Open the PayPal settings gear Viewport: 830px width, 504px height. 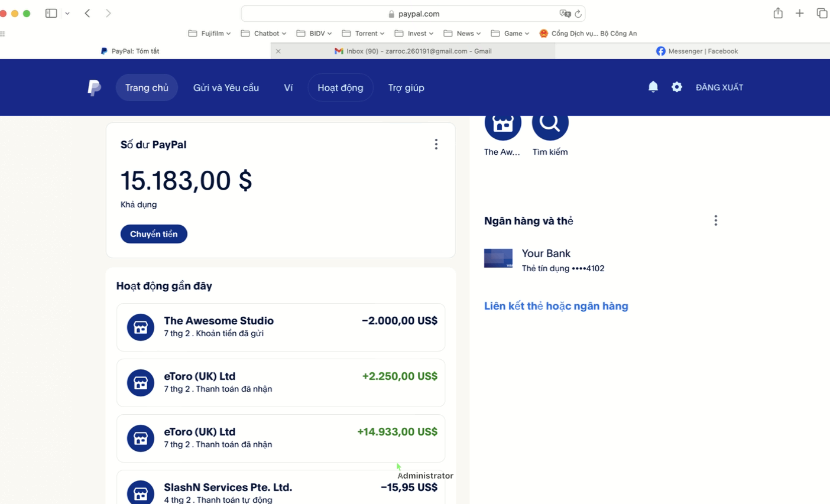(x=677, y=87)
